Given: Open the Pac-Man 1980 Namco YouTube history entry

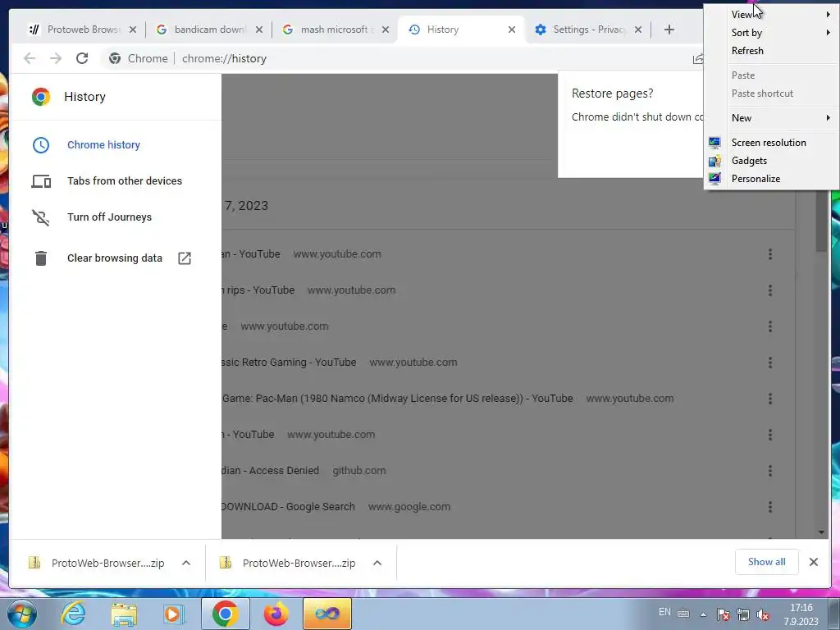Looking at the screenshot, I should click(398, 399).
